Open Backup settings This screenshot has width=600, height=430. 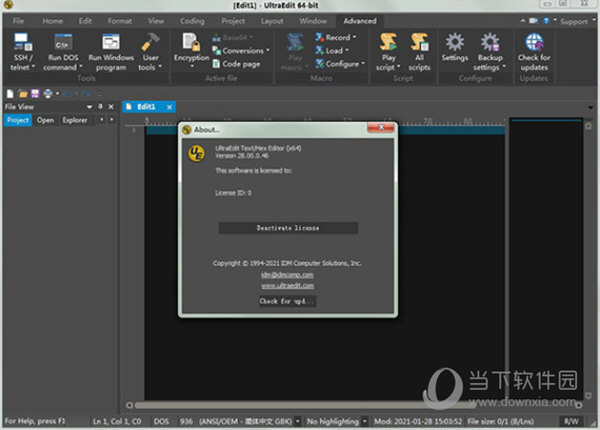click(x=490, y=52)
